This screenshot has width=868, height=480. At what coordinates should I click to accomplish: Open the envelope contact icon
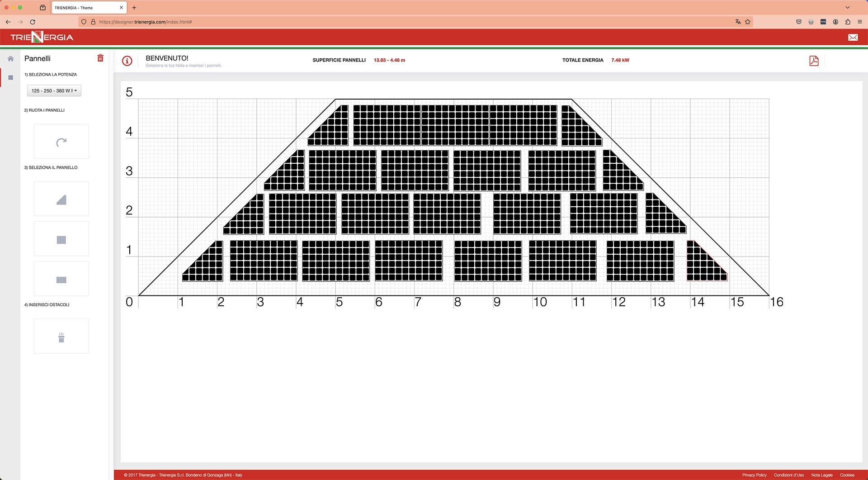tap(853, 38)
